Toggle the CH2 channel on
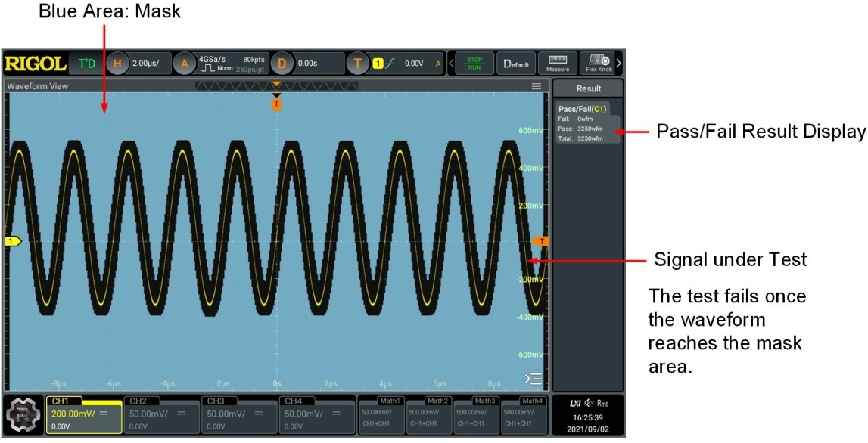 [x=160, y=414]
